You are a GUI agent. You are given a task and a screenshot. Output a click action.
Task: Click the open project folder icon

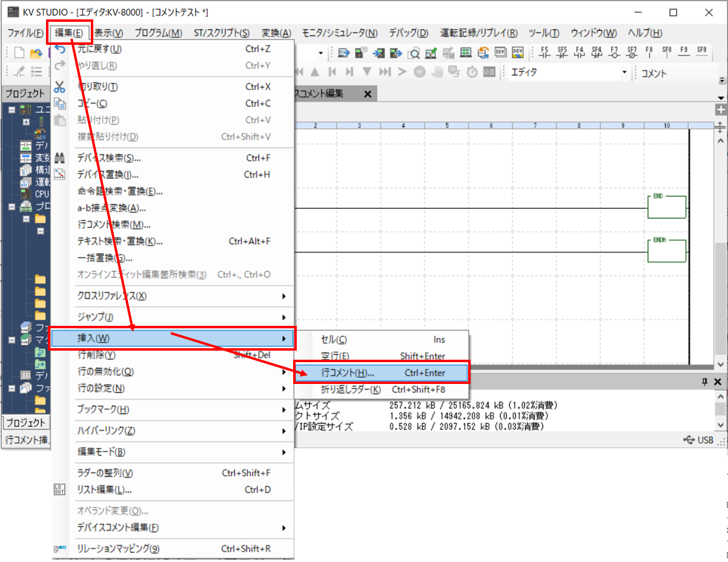coord(36,53)
